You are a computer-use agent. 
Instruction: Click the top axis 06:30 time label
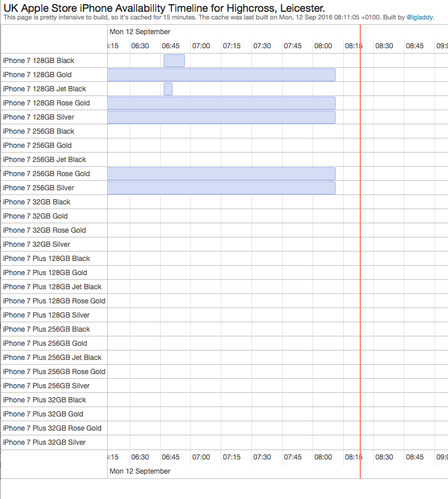click(x=140, y=46)
